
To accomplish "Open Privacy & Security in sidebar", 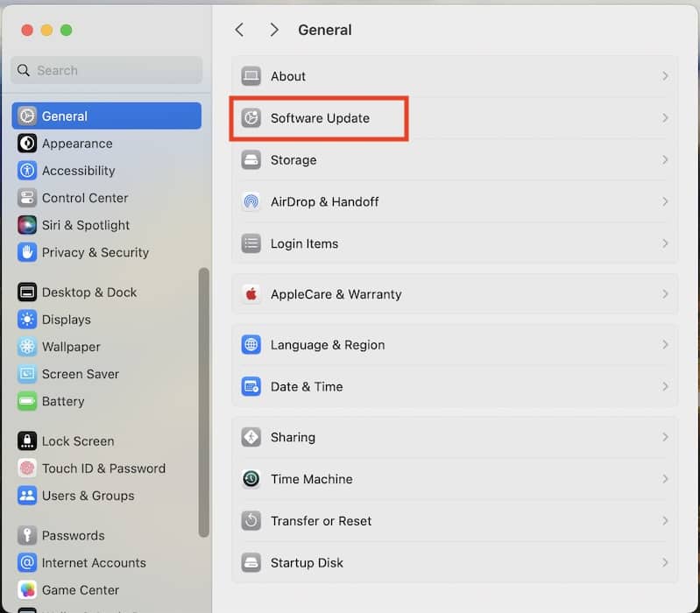I will (x=95, y=252).
